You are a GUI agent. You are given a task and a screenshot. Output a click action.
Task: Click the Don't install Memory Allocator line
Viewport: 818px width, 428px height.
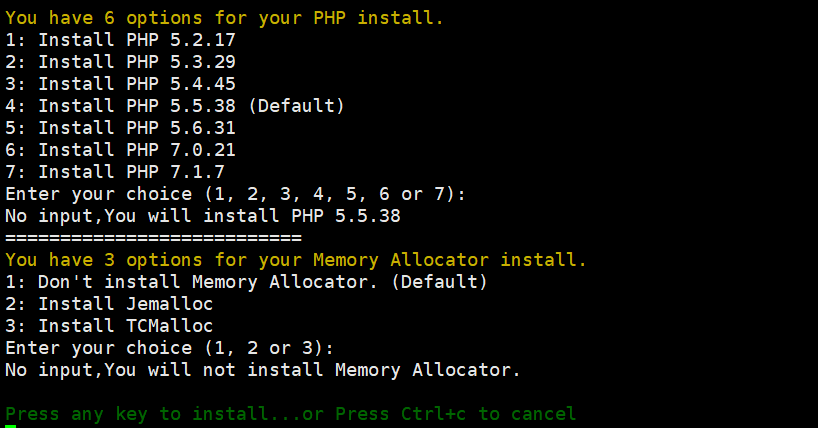[x=246, y=282]
